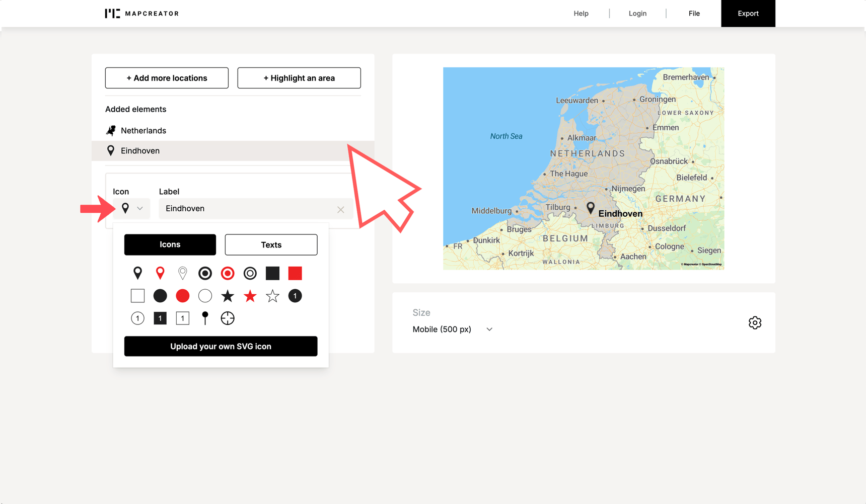866x504 pixels.
Task: Expand the Eindhoven element row
Action: (139, 150)
